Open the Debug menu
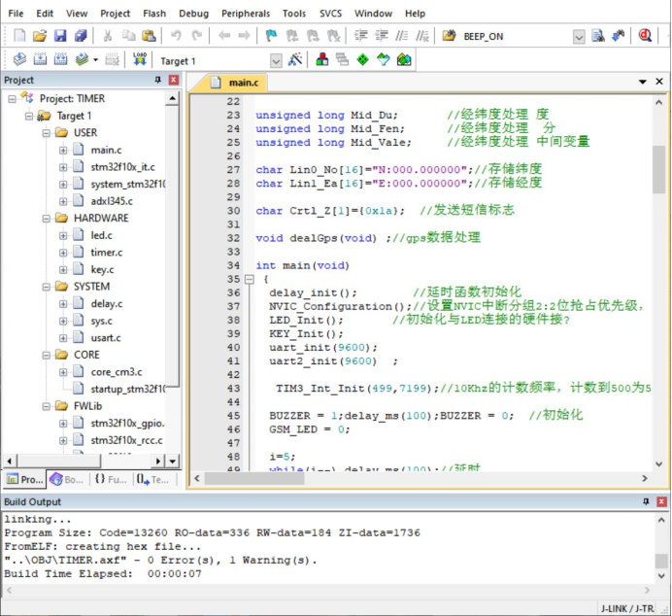The width and height of the screenshot is (672, 616). [193, 14]
